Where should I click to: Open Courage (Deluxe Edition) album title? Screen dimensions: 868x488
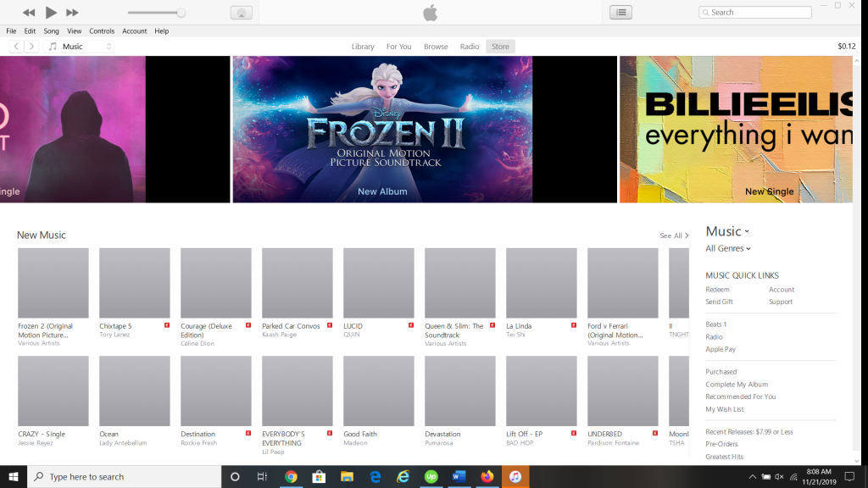(206, 330)
